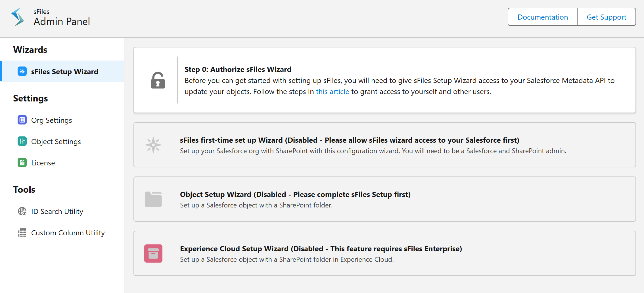Select the Object Setup Wizard card title

[x=295, y=194]
